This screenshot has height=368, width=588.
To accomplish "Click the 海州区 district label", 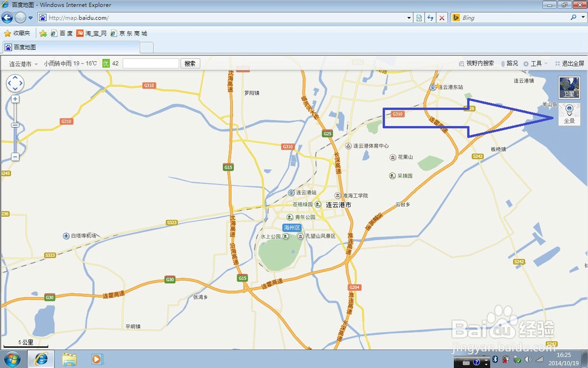I will point(292,227).
